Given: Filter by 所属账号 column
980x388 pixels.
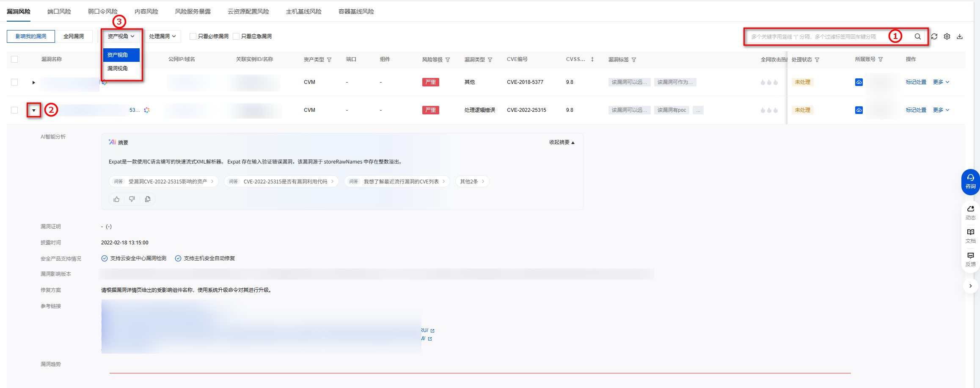Looking at the screenshot, I should pos(881,59).
